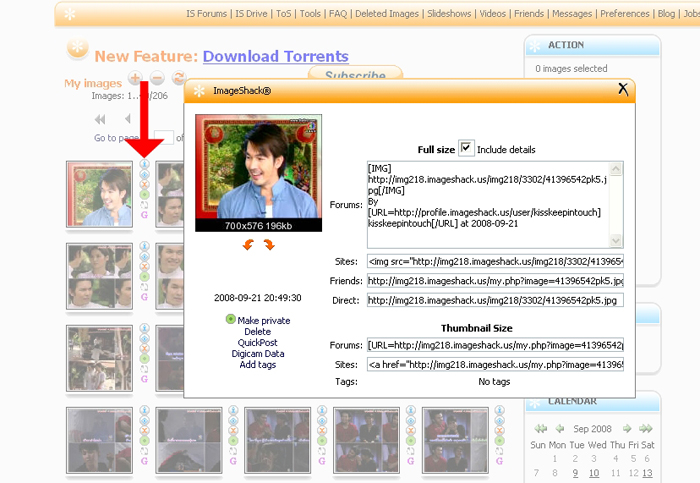Click the info icon beside the second-row left thumbnail
The width and height of the screenshot is (700, 483).
tap(144, 246)
